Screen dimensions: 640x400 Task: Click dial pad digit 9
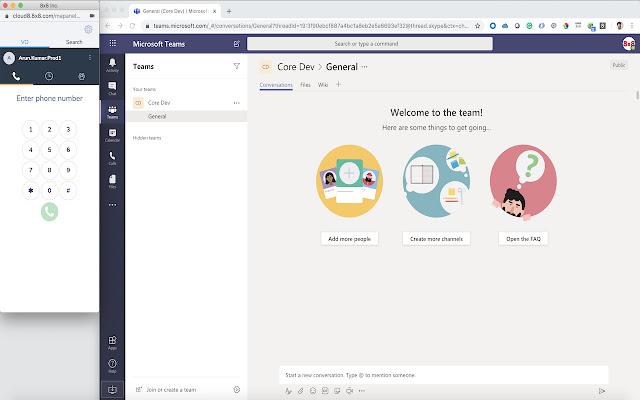point(68,170)
